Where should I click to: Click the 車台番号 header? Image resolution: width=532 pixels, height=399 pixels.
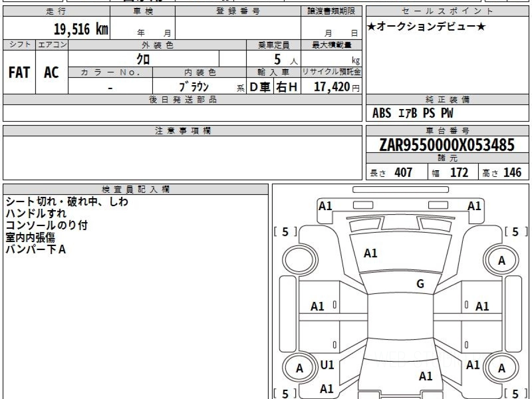[x=448, y=131]
